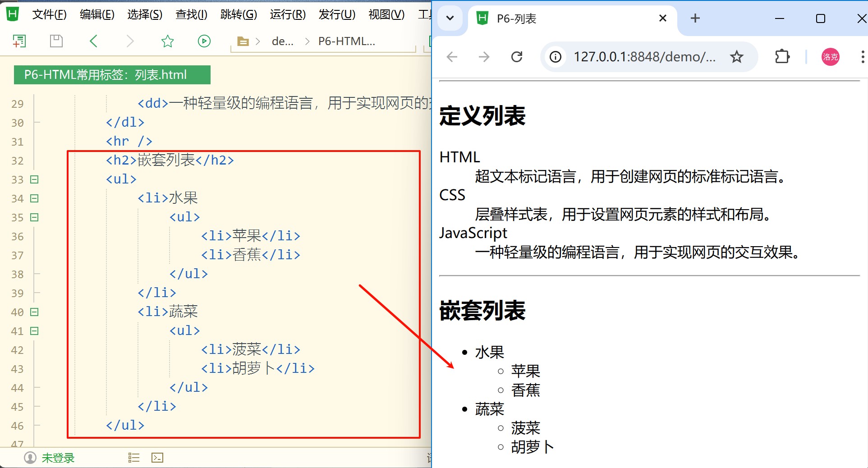Click the HBuilderX logo icon
This screenshot has height=468, width=868.
coord(13,14)
